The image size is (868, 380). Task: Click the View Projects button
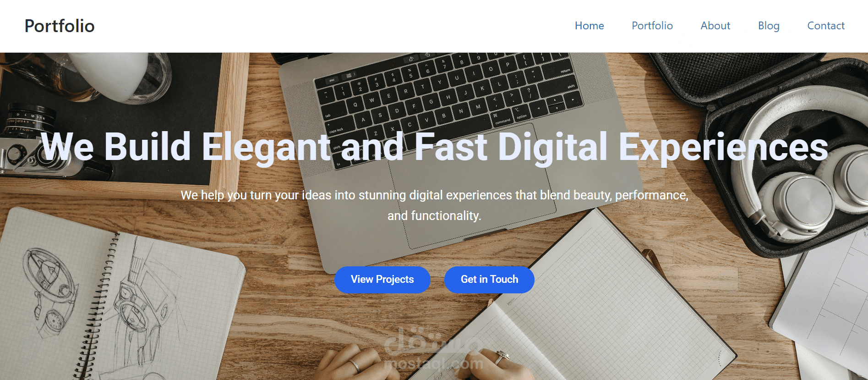382,280
